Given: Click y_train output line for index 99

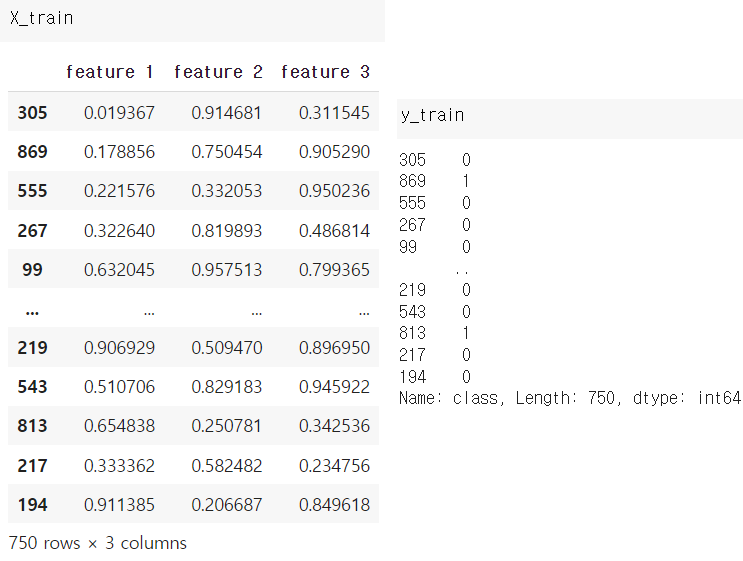Looking at the screenshot, I should pyautogui.click(x=435, y=247).
